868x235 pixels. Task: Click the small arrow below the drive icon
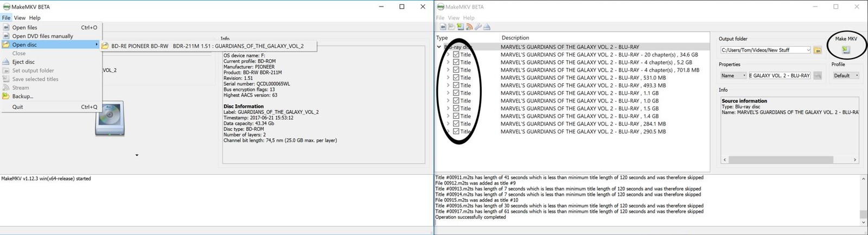[137, 155]
